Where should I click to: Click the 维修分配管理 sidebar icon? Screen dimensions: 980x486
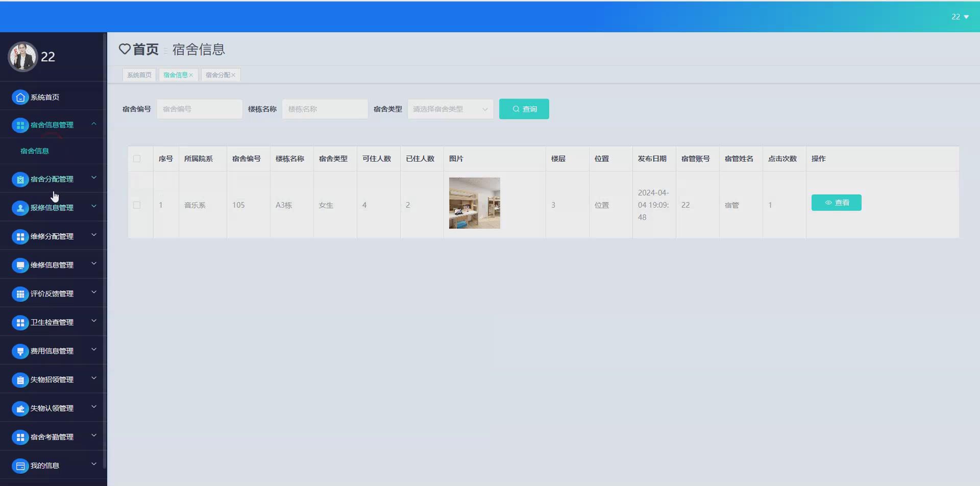(20, 236)
